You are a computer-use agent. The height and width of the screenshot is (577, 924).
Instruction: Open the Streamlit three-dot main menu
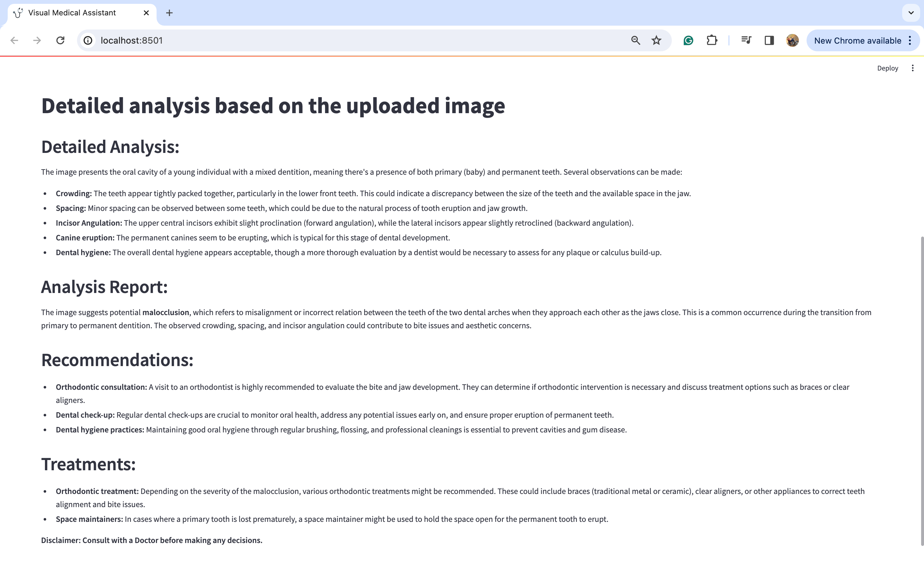[912, 68]
